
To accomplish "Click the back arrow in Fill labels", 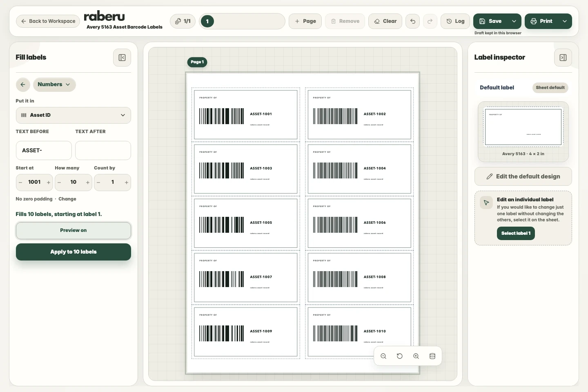I will click(x=23, y=85).
